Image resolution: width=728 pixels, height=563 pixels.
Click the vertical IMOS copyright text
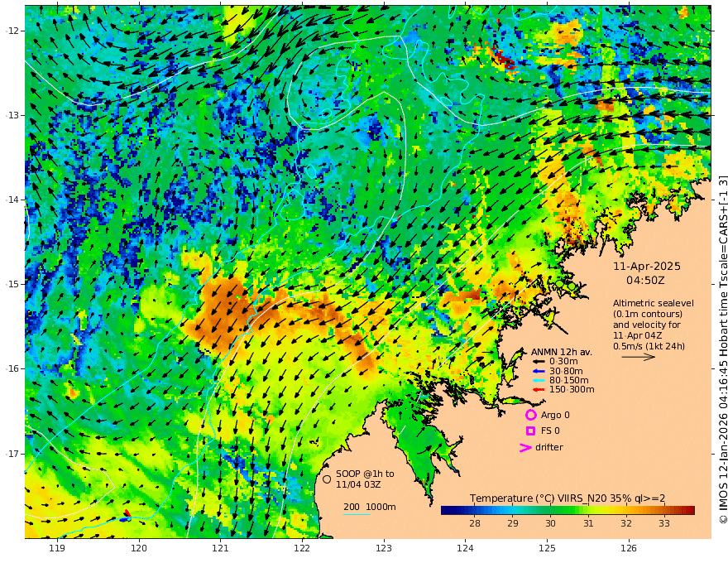[x=722, y=349]
